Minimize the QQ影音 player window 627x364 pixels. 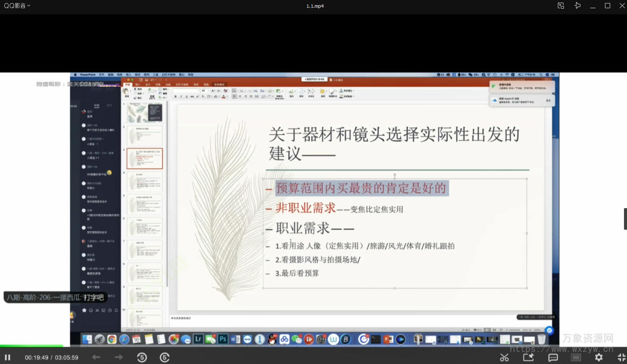pos(593,6)
